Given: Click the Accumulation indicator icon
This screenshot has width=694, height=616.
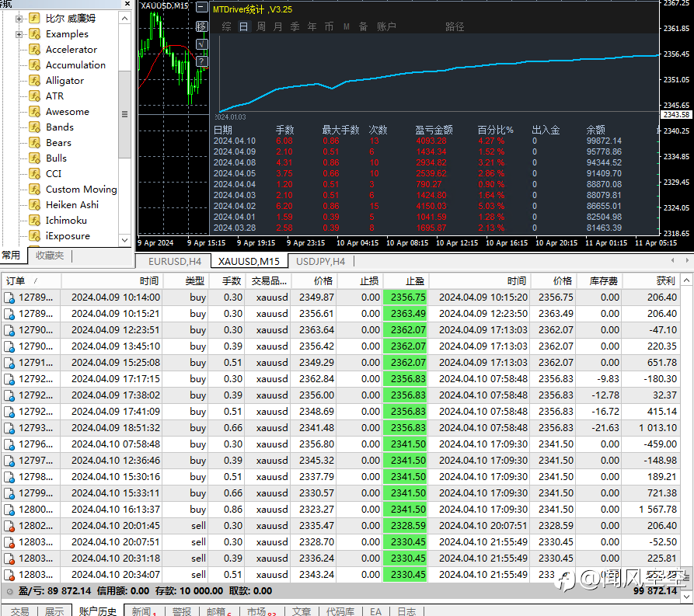Looking at the screenshot, I should pos(34,65).
